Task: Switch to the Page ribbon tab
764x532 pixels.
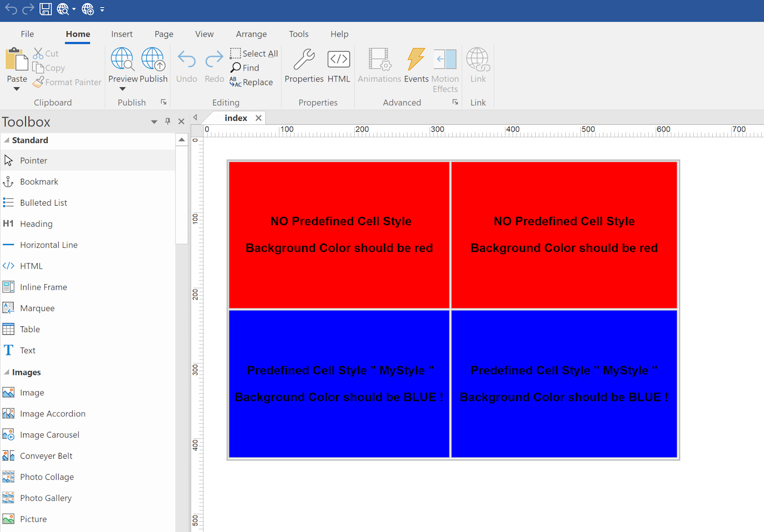Action: point(164,34)
